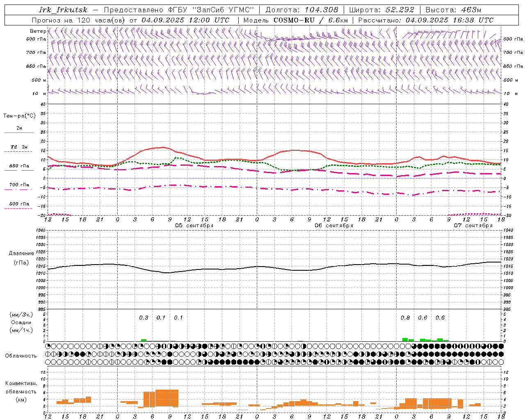Click the '(км)' unit under convective cloudiness
Image resolution: width=525 pixels, height=420 pixels.
tap(21, 399)
